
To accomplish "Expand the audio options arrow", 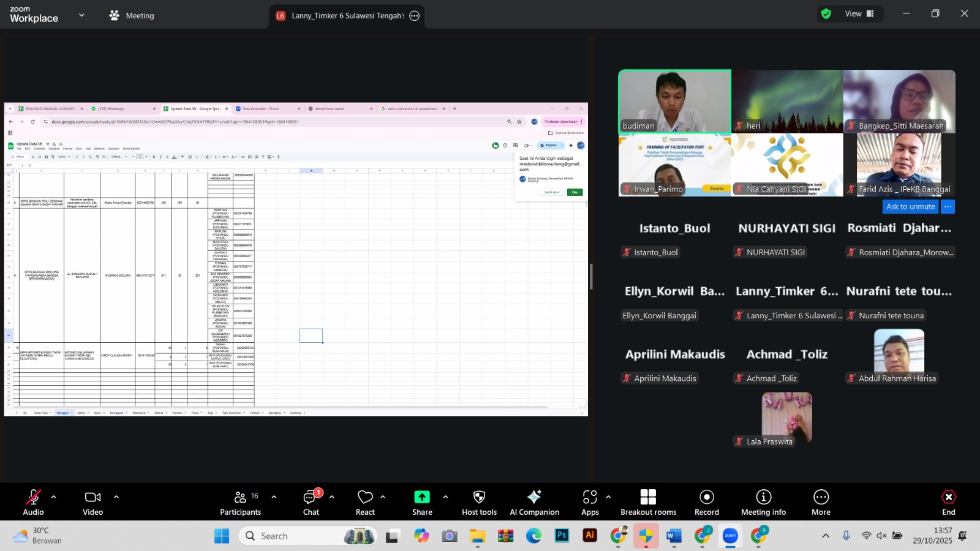I will [x=53, y=497].
